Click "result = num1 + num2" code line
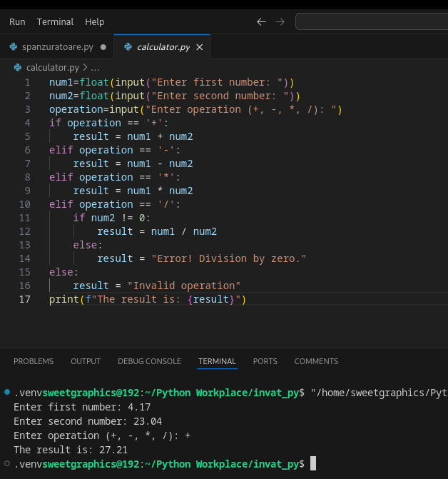The width and height of the screenshot is (448, 479). pos(133,136)
